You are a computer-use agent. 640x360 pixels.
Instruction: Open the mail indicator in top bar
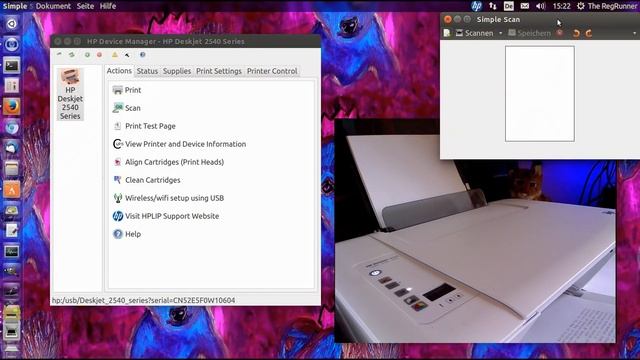pyautogui.click(x=525, y=6)
